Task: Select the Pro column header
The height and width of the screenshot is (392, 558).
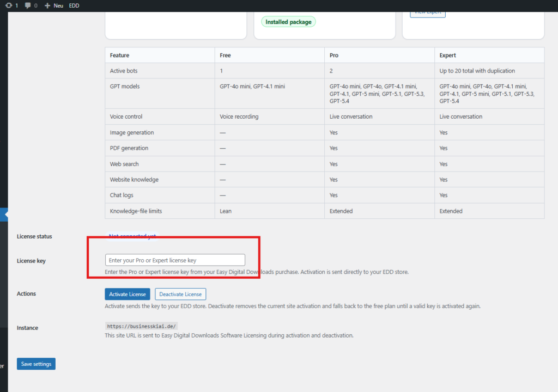Action: 334,56
